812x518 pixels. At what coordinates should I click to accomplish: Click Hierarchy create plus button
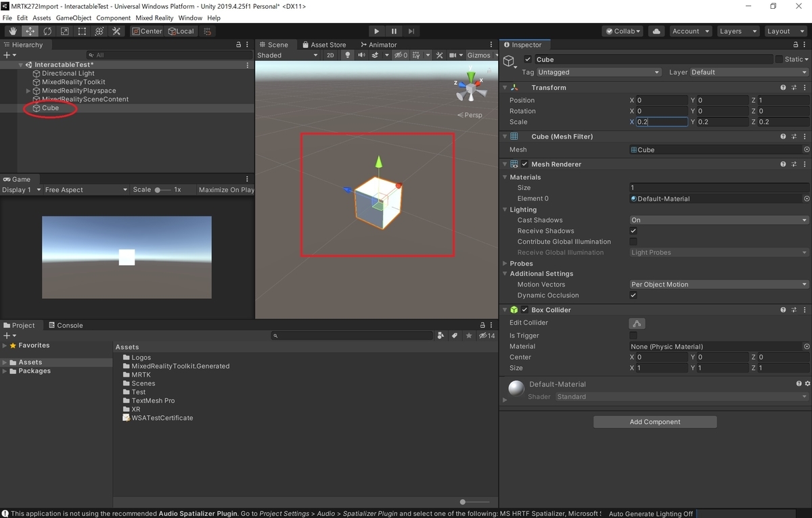[x=8, y=55]
